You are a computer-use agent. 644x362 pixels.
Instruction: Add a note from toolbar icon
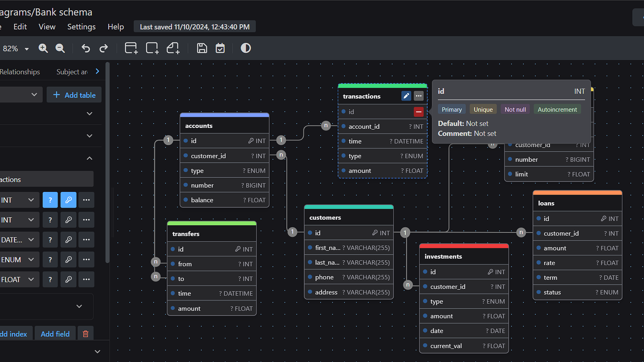[173, 48]
